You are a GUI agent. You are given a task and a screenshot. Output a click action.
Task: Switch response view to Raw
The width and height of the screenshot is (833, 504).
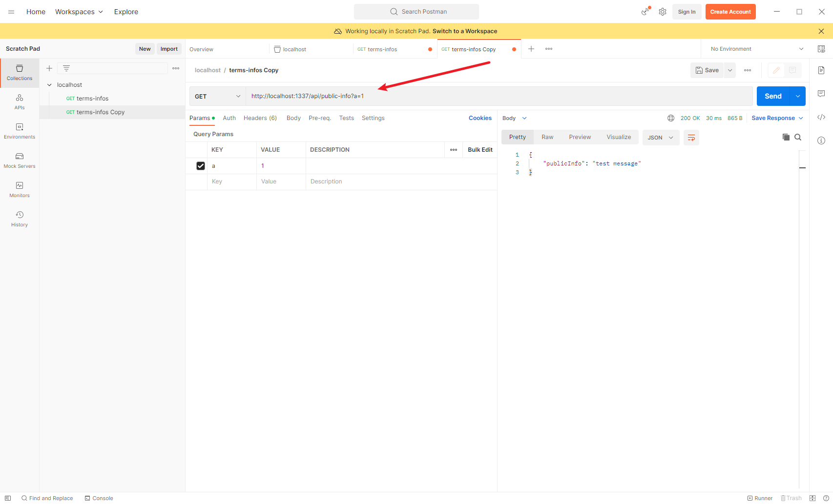click(x=547, y=137)
